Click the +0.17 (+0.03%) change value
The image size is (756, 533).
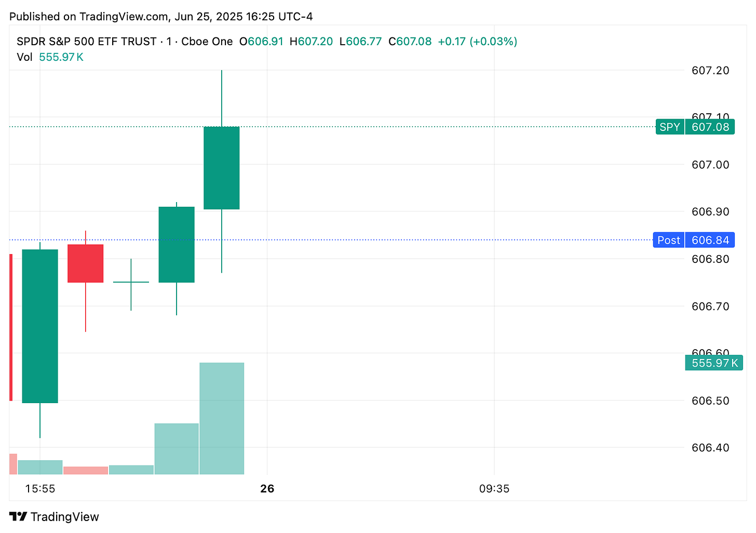click(478, 42)
